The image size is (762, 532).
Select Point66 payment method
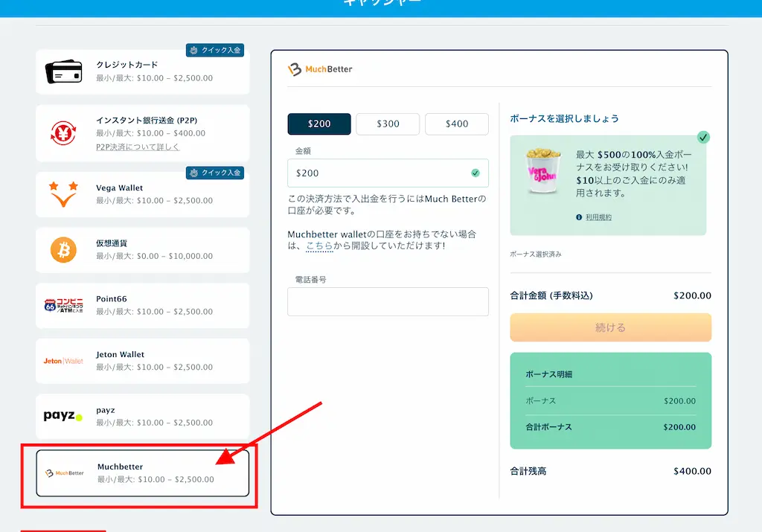tap(142, 305)
